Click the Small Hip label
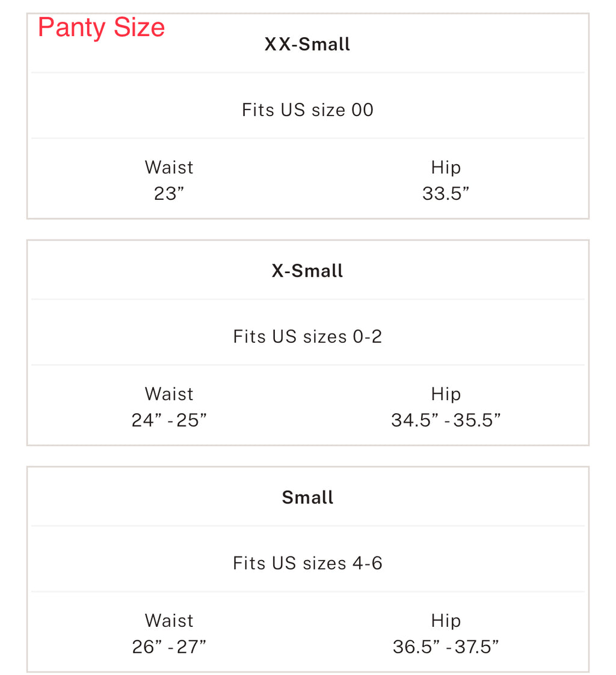Screen dimensions: 616x675 pos(446,621)
